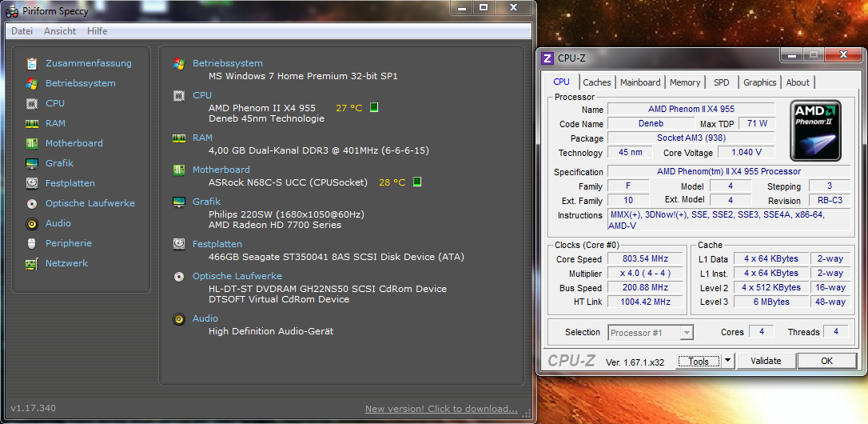Click the New version download link
The image size is (868, 424).
[x=441, y=409]
